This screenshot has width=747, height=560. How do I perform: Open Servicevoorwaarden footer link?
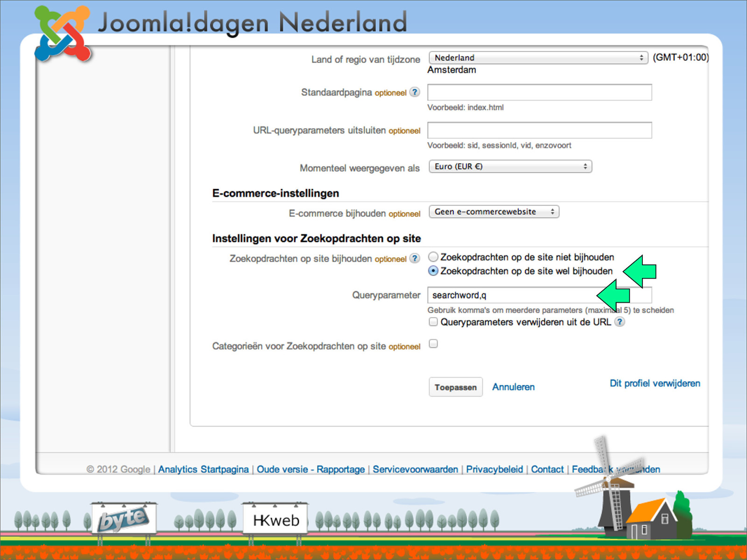pyautogui.click(x=416, y=469)
